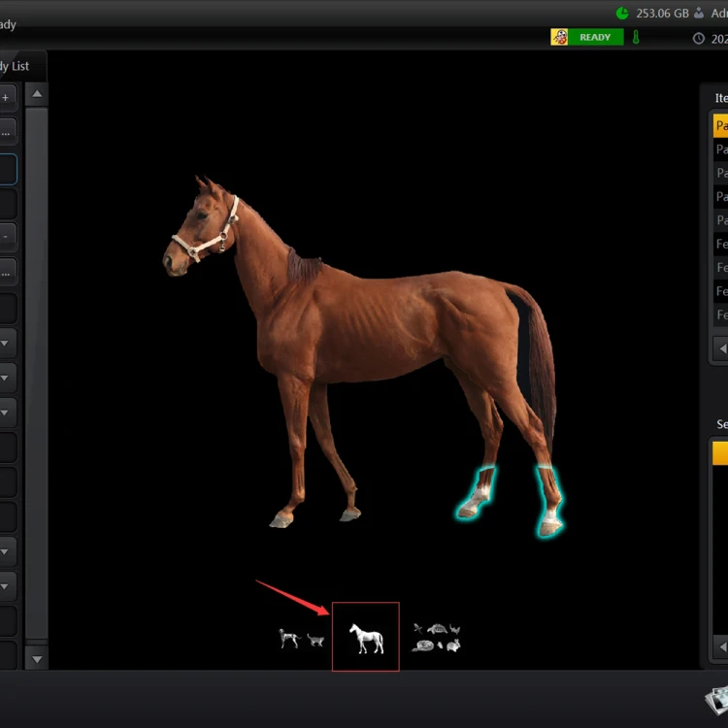Click the left arrow below the item list
This screenshot has height=728, width=728.
[721, 347]
